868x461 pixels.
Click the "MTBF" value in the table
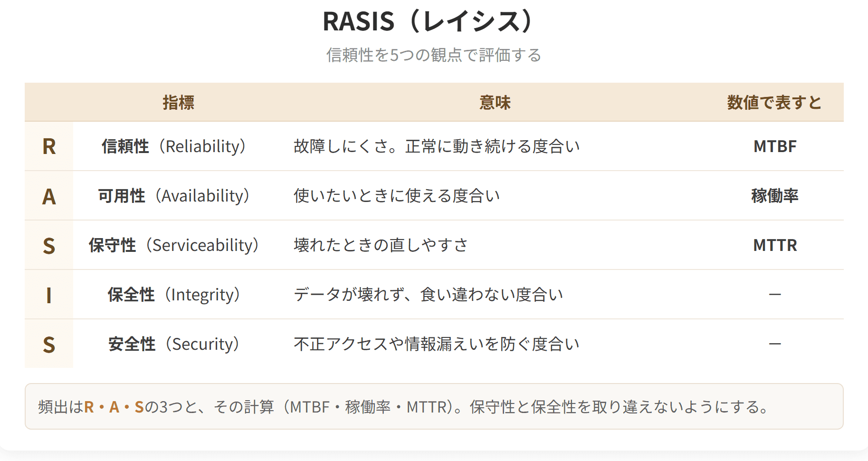775,146
